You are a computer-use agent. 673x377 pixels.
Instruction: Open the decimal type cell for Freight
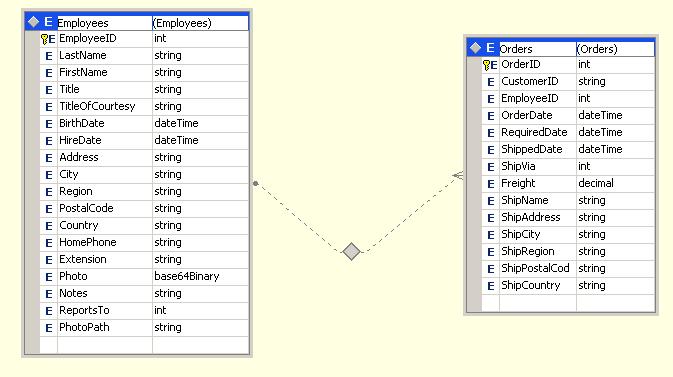point(615,184)
